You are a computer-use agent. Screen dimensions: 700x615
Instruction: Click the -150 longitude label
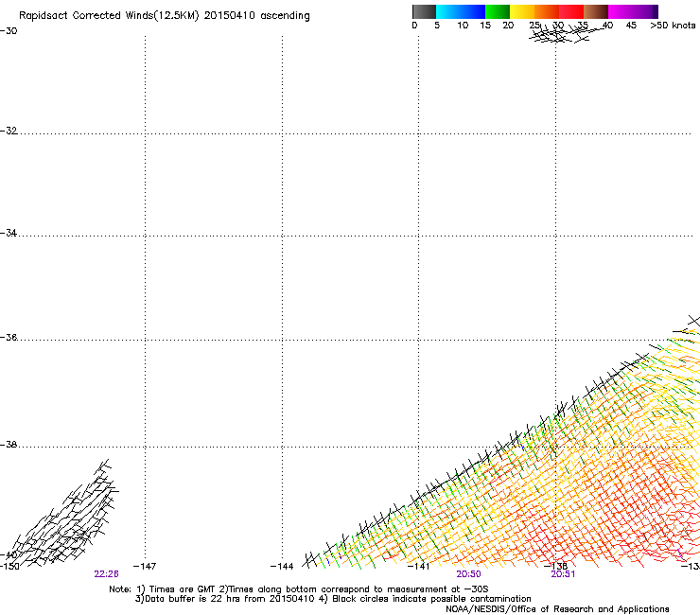(x=9, y=567)
